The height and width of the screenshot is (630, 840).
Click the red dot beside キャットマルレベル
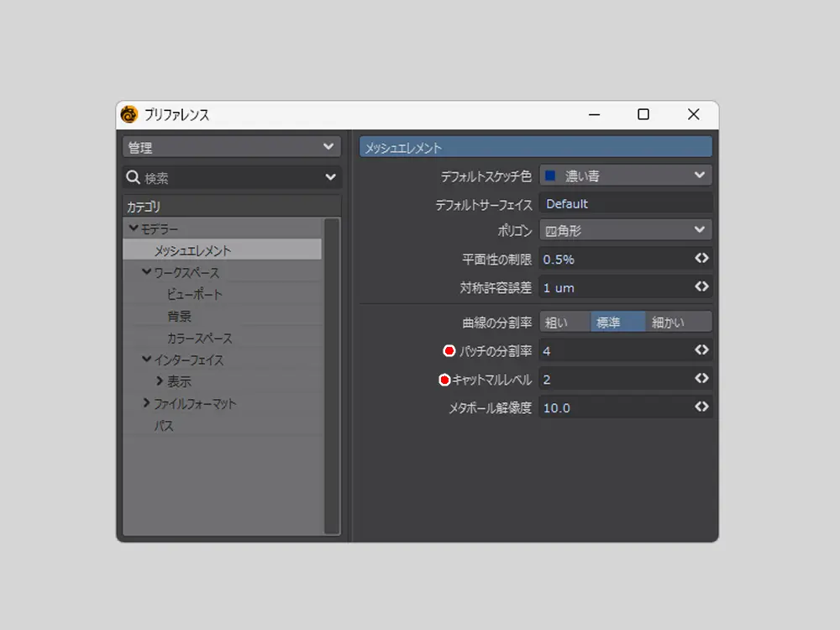pyautogui.click(x=445, y=380)
